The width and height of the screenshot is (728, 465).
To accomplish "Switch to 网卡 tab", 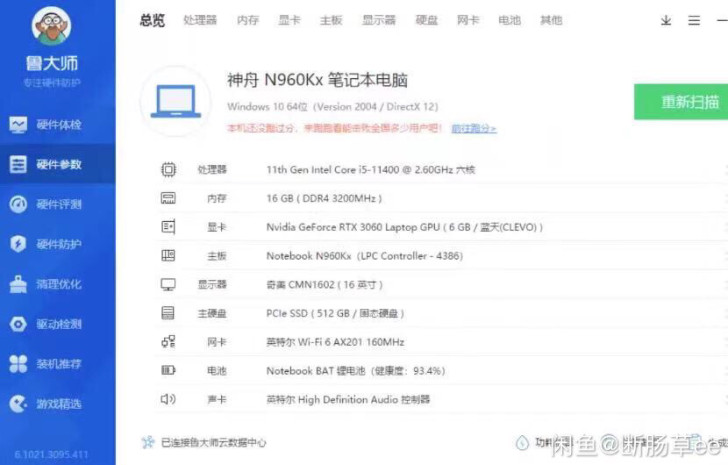I will (468, 20).
